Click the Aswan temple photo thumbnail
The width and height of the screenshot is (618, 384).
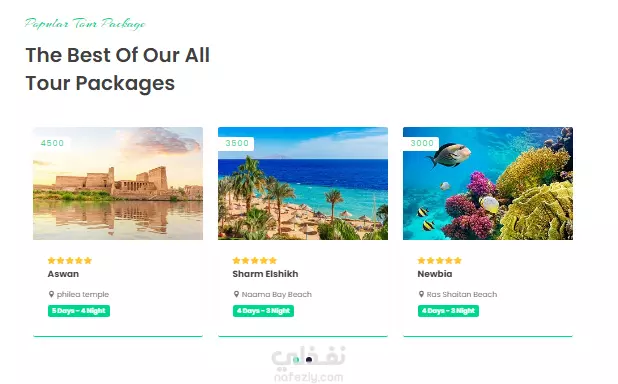click(118, 183)
